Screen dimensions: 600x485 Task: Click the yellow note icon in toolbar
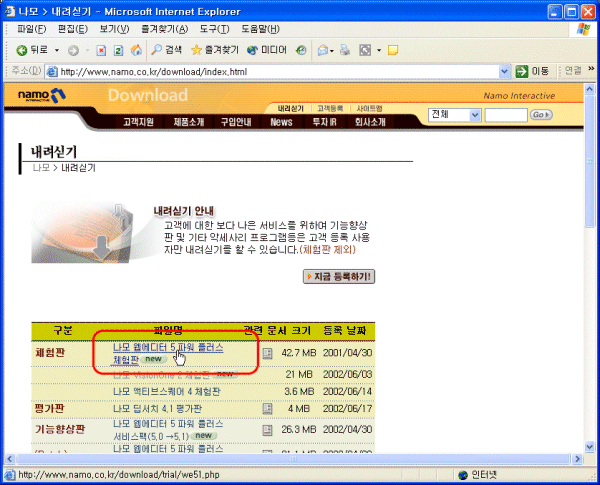[393, 50]
